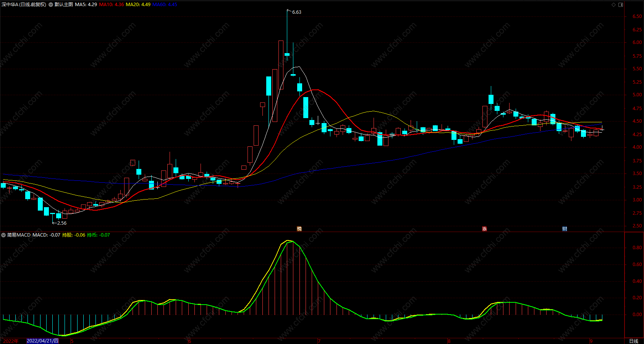Open the 默认主图 indicator dropdown arrow
Viewport: 644px width, 344px height.
coord(51,5)
